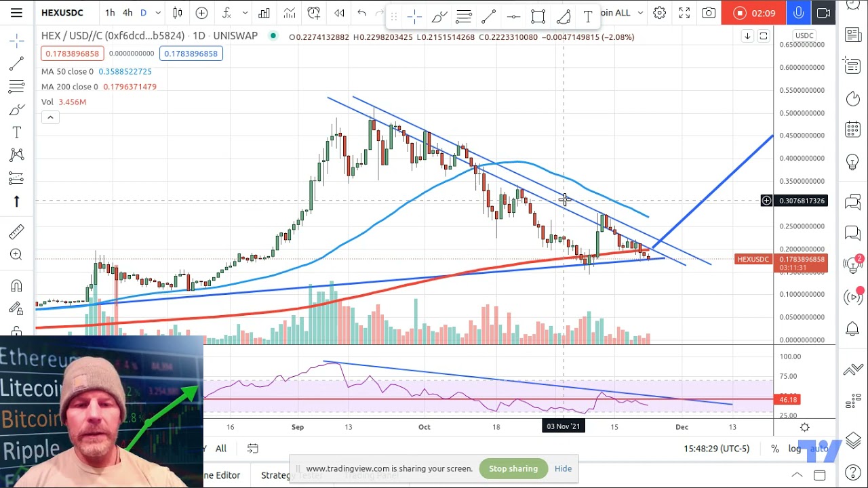Open indicator templates icon
Image resolution: width=868 pixels, height=488 pixels.
tap(290, 13)
